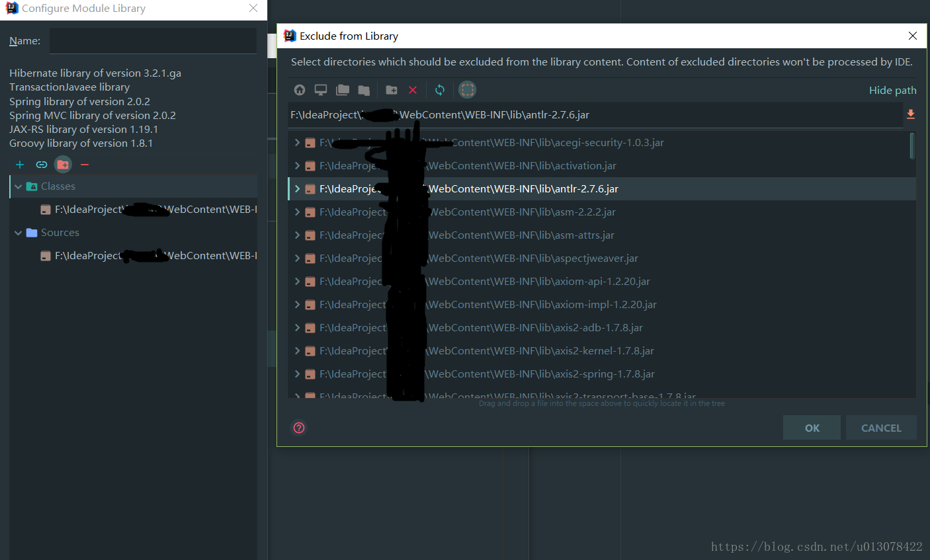Expand the axis2-spring-1.7.8.jar node

tap(297, 374)
